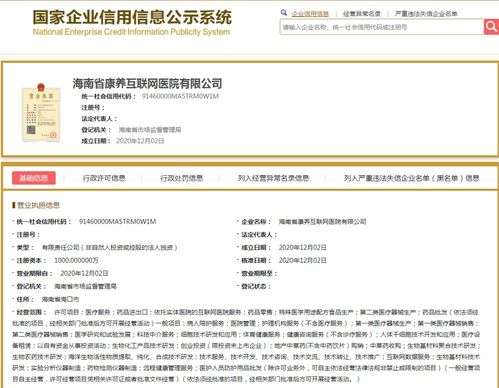Click the 国家企业信用信息公示系统 site title logo
This screenshot has width=499, height=388.
tap(132, 17)
